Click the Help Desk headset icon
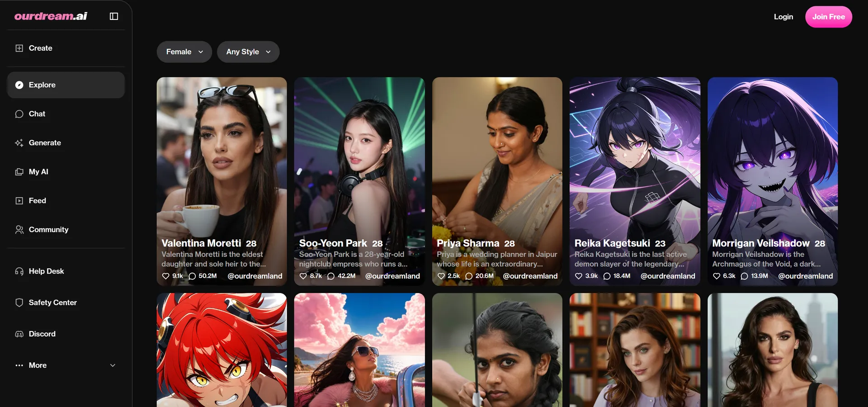 pos(19,271)
